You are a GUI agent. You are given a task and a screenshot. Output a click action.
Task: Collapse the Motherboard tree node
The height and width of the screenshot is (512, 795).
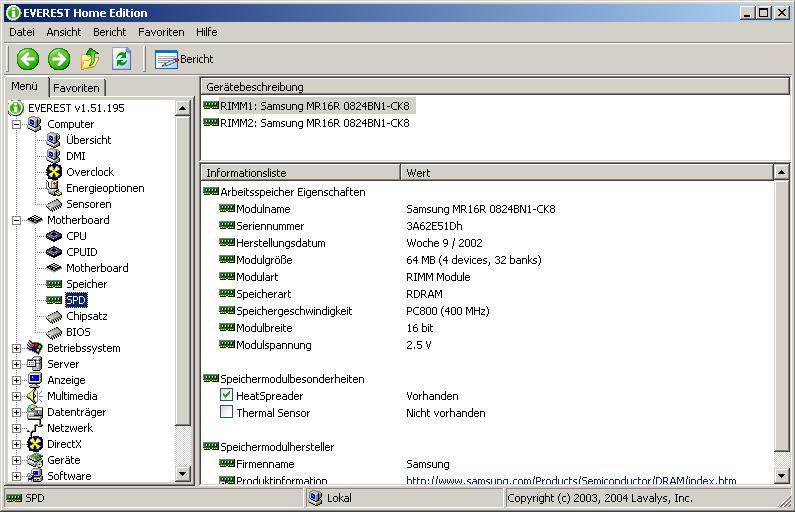pos(16,220)
